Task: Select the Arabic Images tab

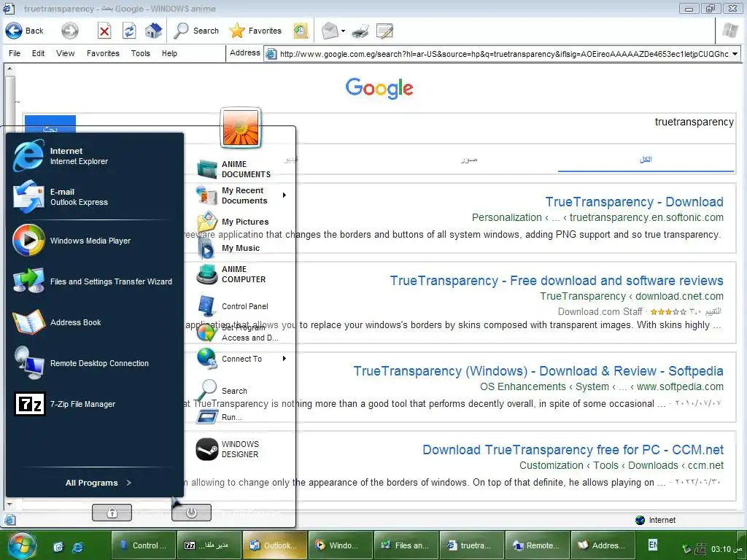Action: point(469,160)
